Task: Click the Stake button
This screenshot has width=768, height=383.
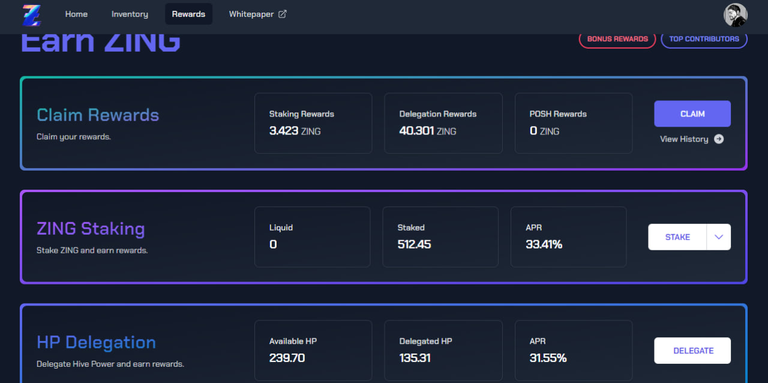Action: [677, 237]
